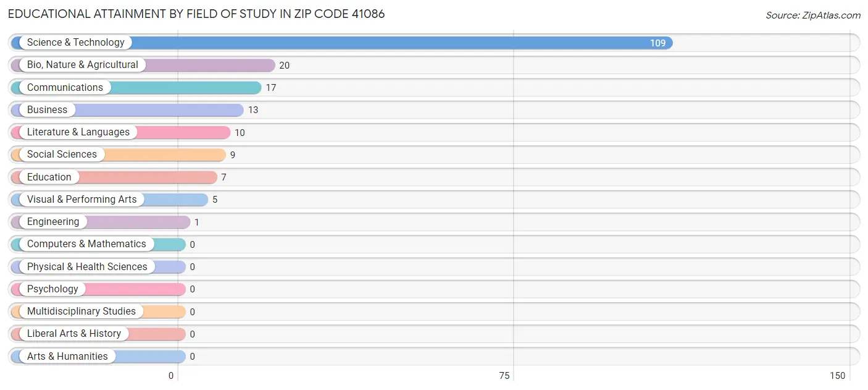Click the value 13 beside Business bar
The image size is (868, 390).
pos(252,110)
